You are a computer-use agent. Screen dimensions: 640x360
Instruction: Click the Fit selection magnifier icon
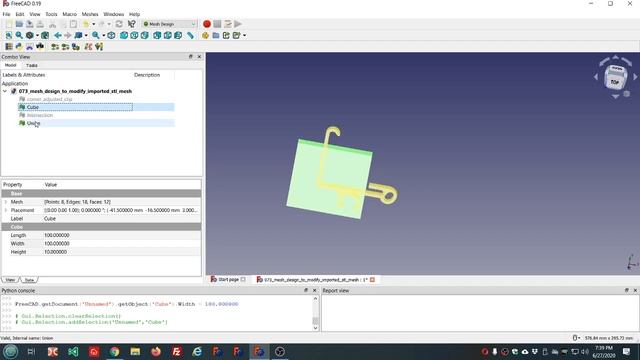[19, 36]
